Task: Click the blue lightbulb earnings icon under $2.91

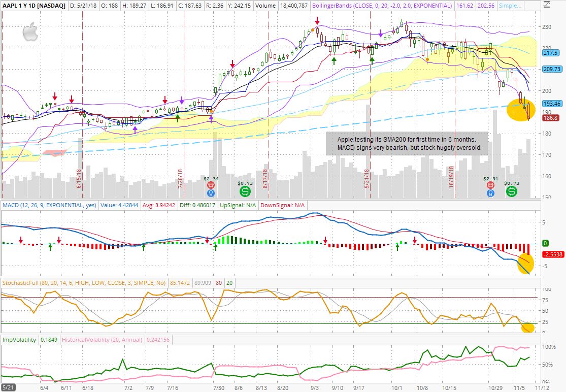Action: [x=490, y=193]
